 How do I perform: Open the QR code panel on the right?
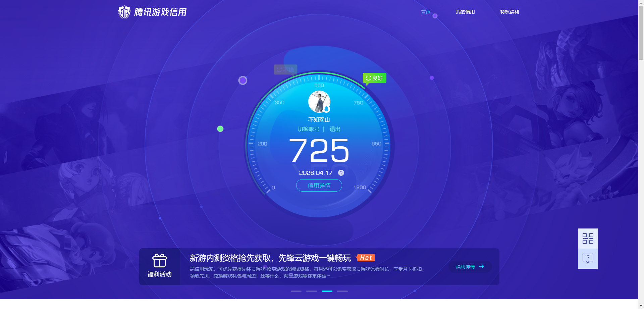coord(588,238)
